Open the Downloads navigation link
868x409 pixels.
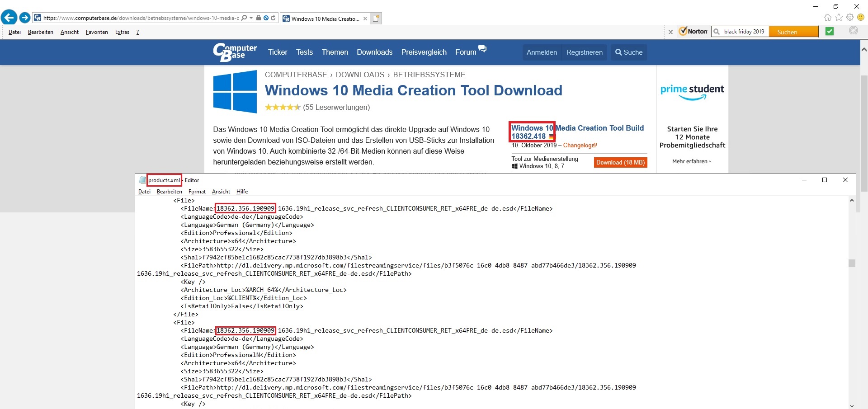pyautogui.click(x=375, y=52)
